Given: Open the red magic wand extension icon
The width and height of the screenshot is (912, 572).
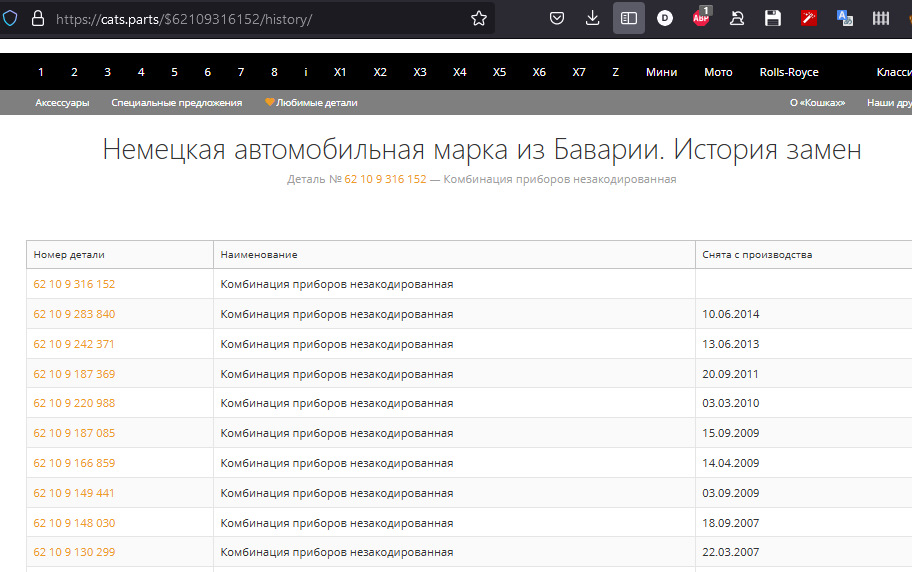Looking at the screenshot, I should click(809, 19).
